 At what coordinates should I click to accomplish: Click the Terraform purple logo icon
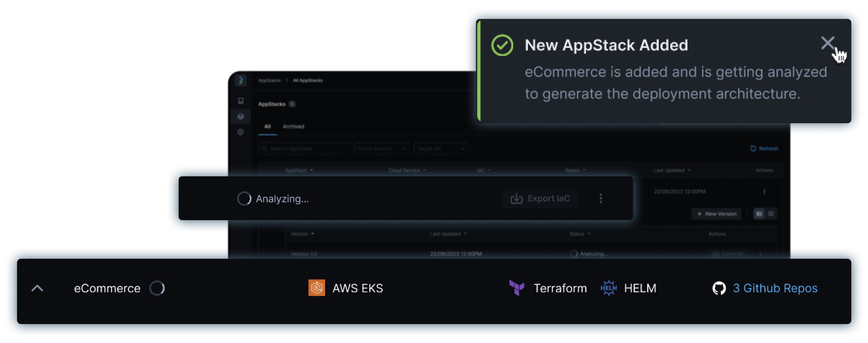[517, 288]
